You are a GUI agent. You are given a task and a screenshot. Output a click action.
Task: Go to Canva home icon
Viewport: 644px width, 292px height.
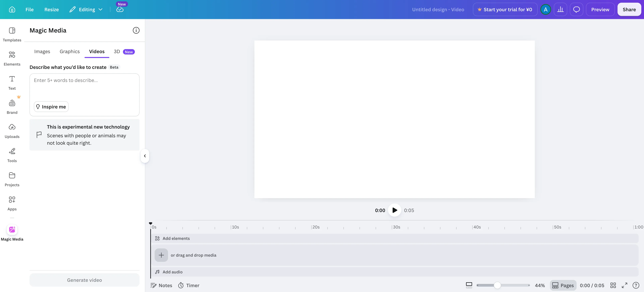tap(12, 10)
